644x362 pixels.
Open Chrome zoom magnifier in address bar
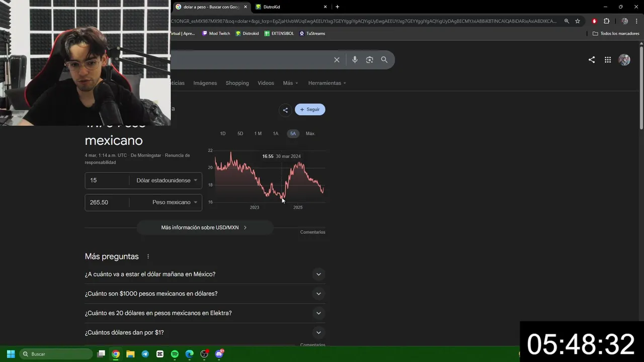(x=567, y=21)
